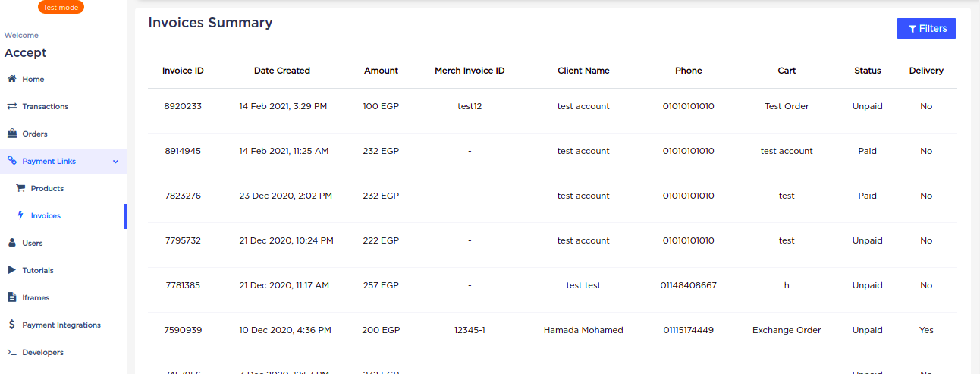
Task: Click date 23 Dec 2020, 2:02 PM
Action: point(285,196)
